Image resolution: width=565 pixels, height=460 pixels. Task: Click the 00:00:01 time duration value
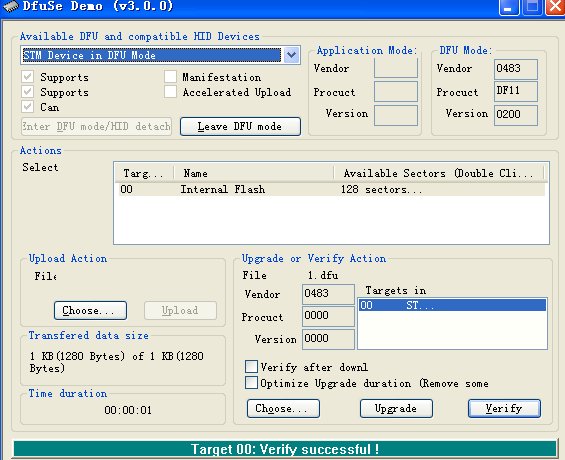[128, 410]
